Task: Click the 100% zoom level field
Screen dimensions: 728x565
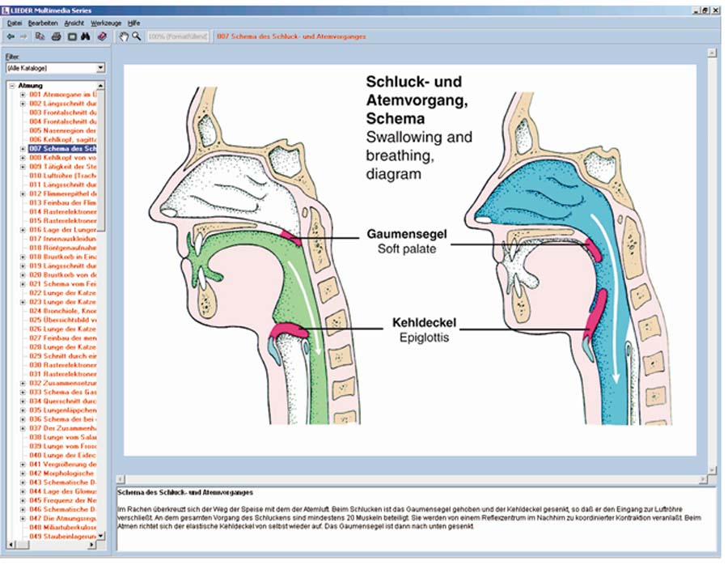Action: click(x=178, y=37)
